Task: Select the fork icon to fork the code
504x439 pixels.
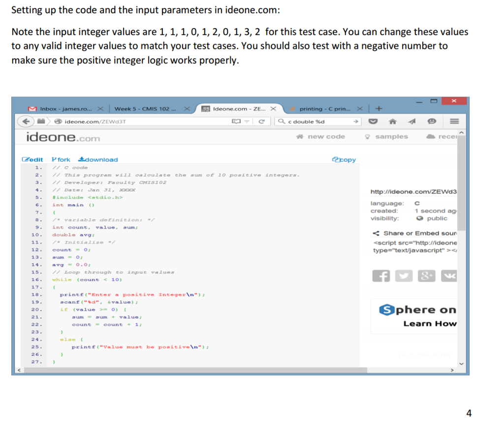Action: tap(54, 159)
